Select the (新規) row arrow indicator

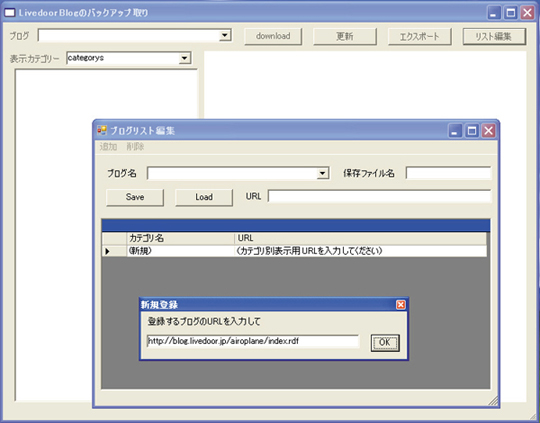(x=107, y=251)
